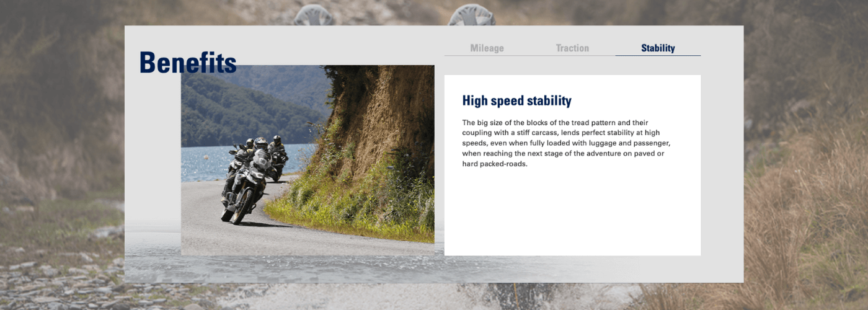868x310 pixels.
Task: Click the Benefits section title
Action: click(187, 63)
